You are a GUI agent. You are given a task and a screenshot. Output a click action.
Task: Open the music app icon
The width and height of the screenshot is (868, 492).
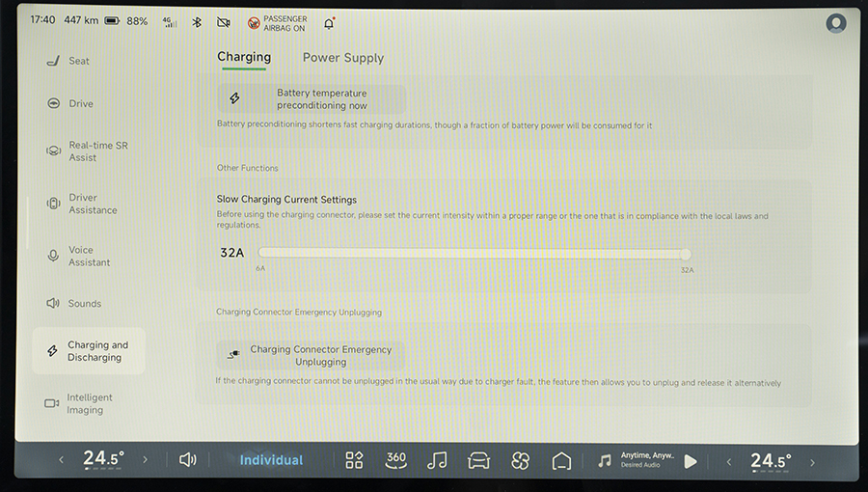click(437, 460)
